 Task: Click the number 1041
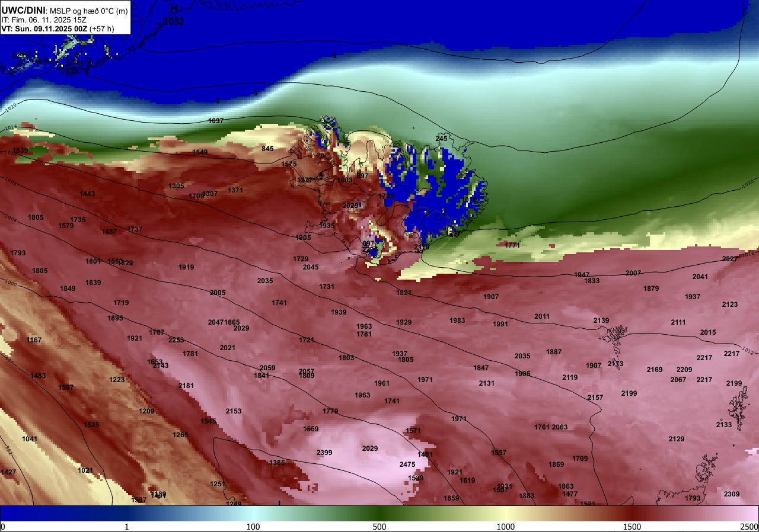tap(30, 439)
